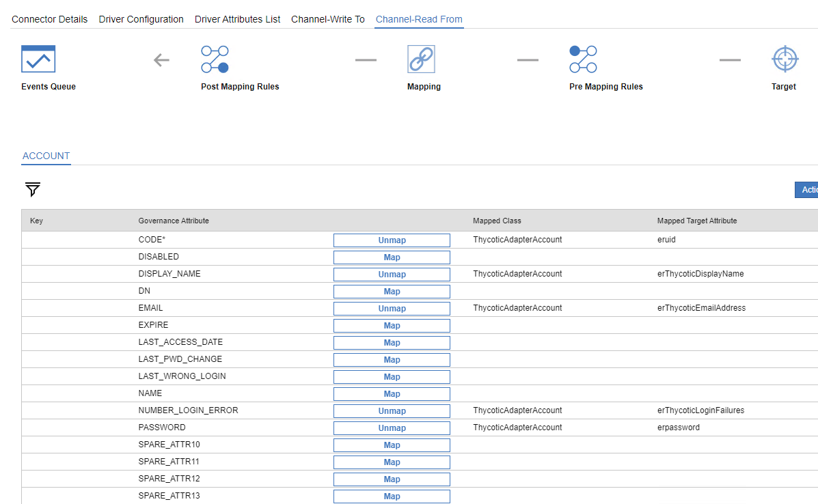Click the left arrow after Events Queue
Screen dimensions: 818x504
click(x=161, y=60)
